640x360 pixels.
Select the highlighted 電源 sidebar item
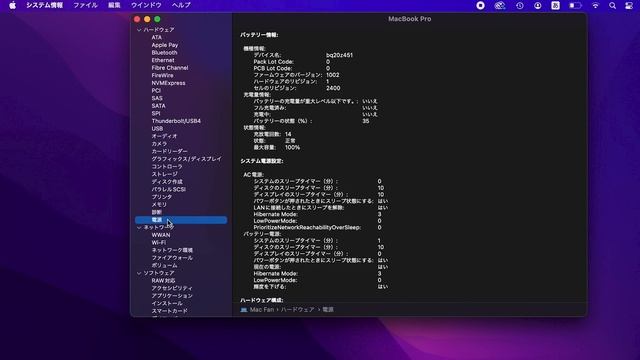coord(181,220)
